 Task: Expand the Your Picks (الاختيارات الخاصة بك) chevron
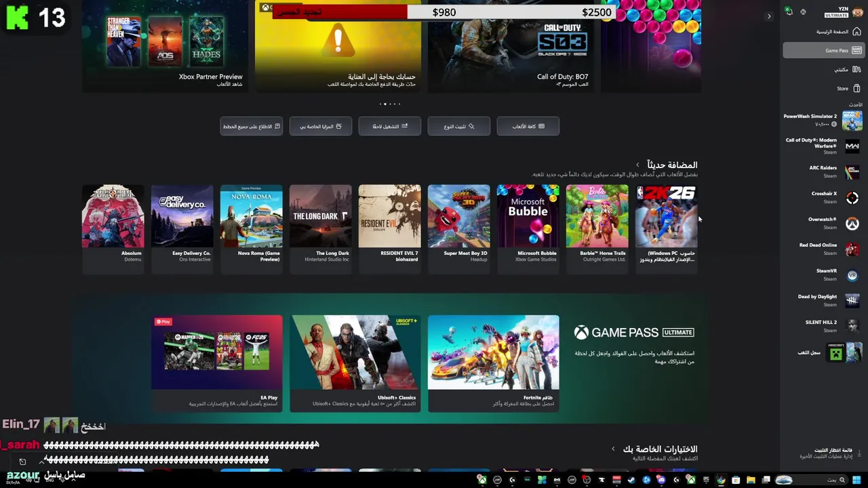pyautogui.click(x=613, y=449)
